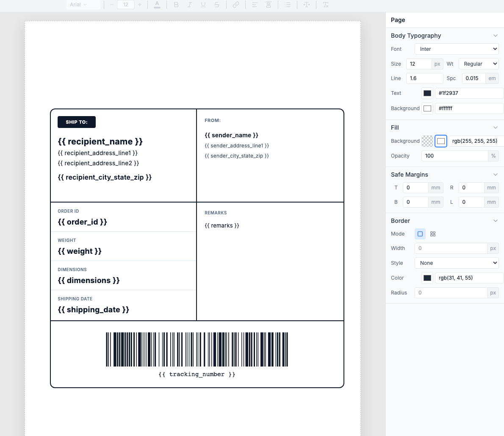
Task: Insert a hyperlink using the link icon
Action: pyautogui.click(x=236, y=5)
